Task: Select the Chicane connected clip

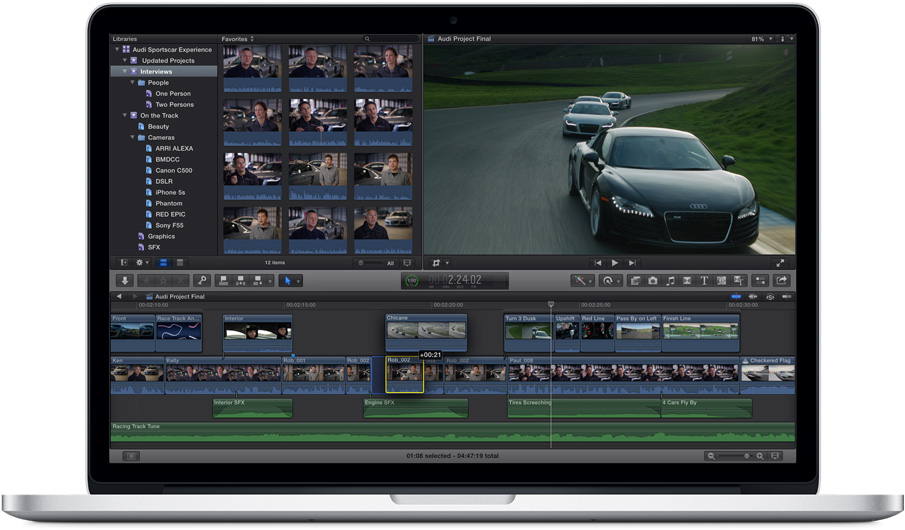Action: click(x=426, y=333)
